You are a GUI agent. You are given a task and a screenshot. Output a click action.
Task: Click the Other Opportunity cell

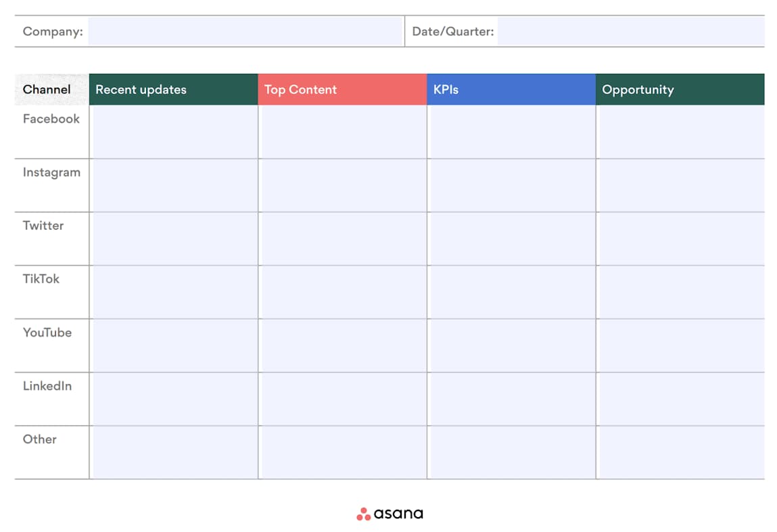(681, 452)
